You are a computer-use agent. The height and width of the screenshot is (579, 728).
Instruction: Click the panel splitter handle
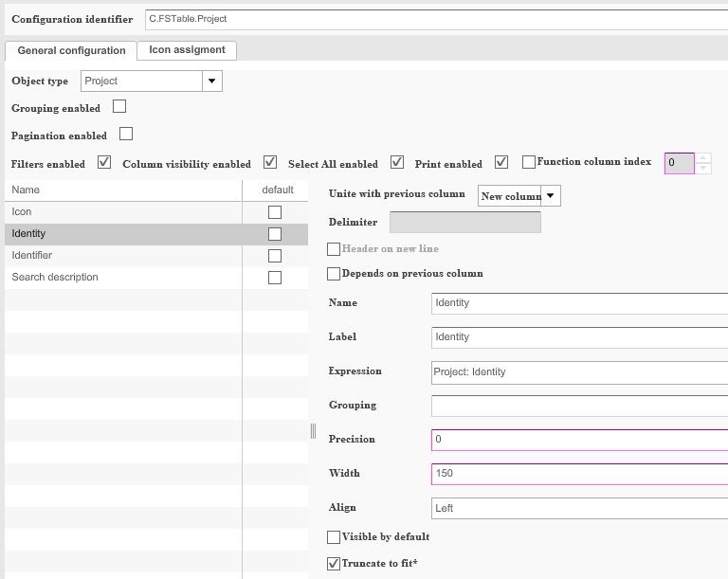point(313,431)
